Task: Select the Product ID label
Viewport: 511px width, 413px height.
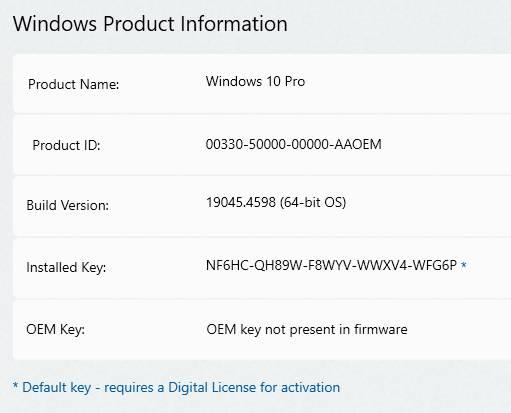Action: (66, 145)
